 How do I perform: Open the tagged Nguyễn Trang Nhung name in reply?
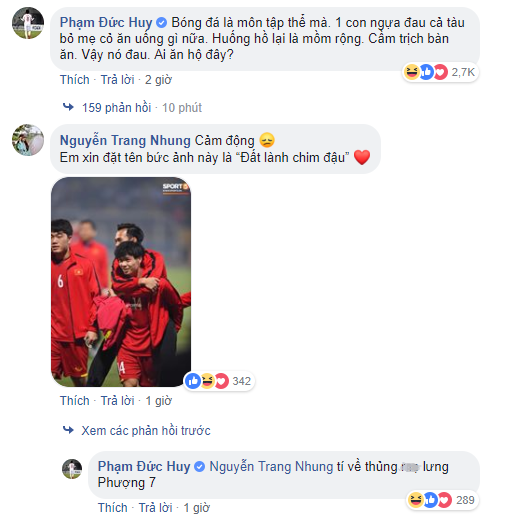(271, 467)
